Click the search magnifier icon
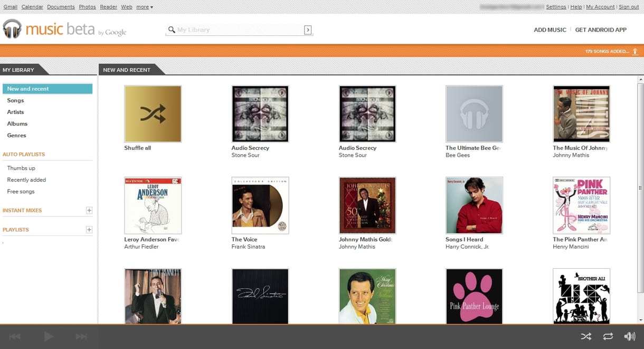The width and height of the screenshot is (644, 349). 172,30
